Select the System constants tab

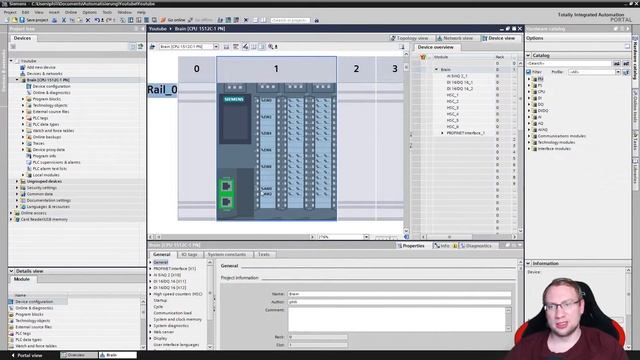(x=227, y=254)
